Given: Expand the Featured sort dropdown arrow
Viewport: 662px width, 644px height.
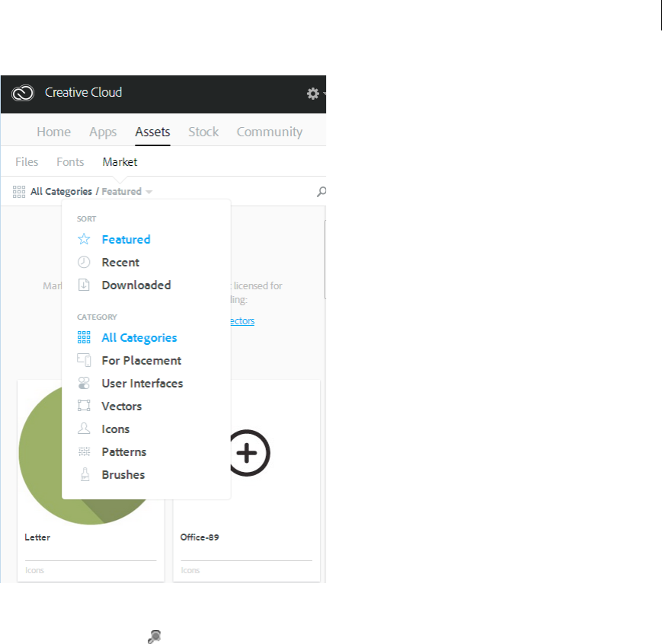Looking at the screenshot, I should 149,192.
